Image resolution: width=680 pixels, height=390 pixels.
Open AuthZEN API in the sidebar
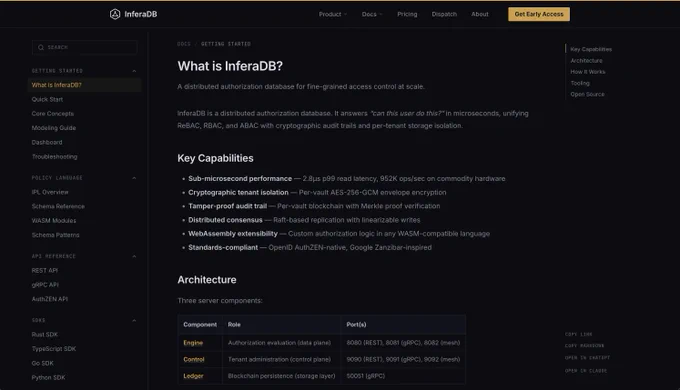tap(49, 299)
